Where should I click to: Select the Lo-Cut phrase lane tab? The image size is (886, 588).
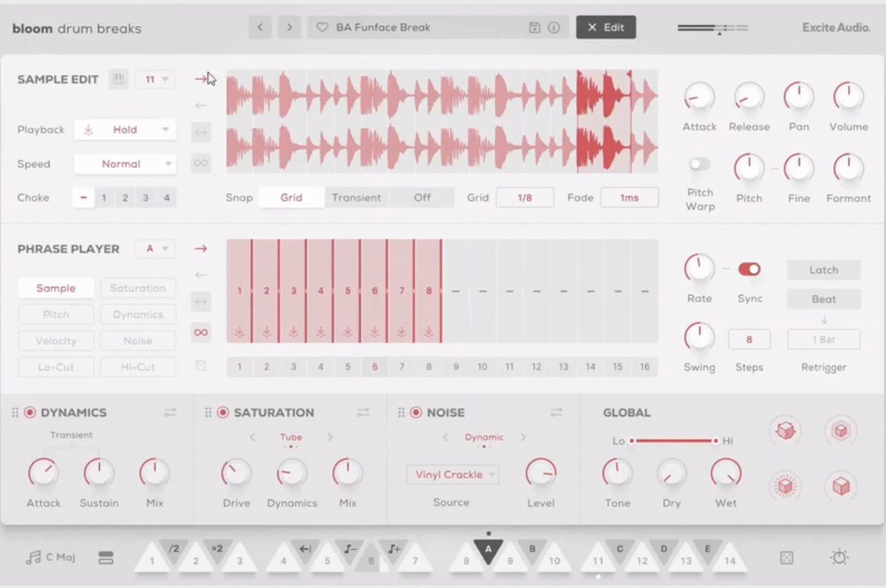pos(56,367)
